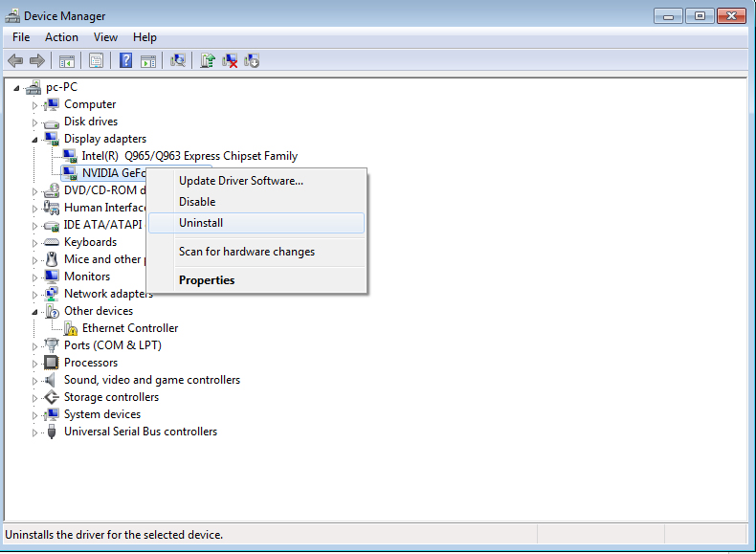The width and height of the screenshot is (756, 554).
Task: Click the DVD/CD-ROM drives icon
Action: click(52, 191)
